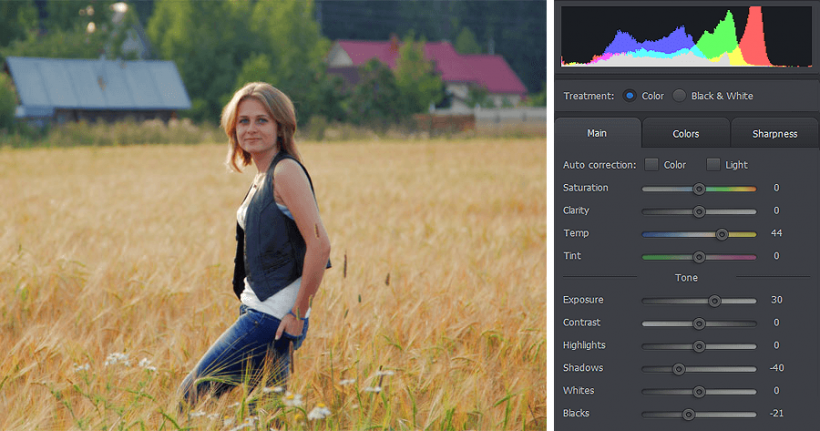Click the Whites slider handle
This screenshot has width=820, height=431.
pyautogui.click(x=699, y=392)
